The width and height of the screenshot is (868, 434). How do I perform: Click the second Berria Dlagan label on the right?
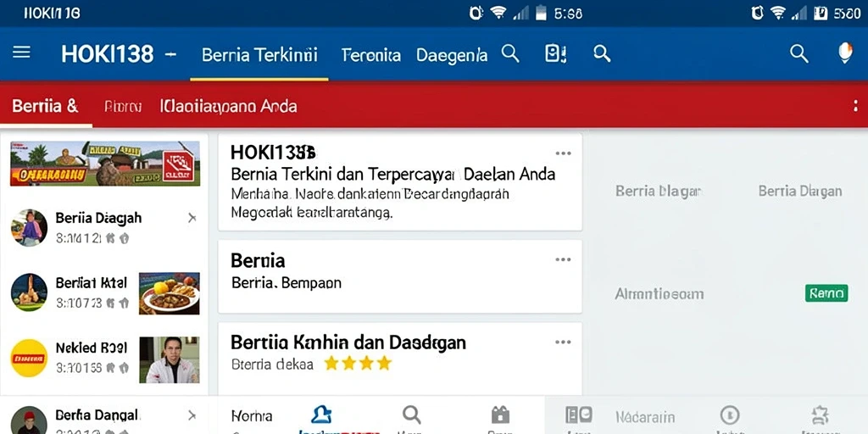click(x=800, y=192)
